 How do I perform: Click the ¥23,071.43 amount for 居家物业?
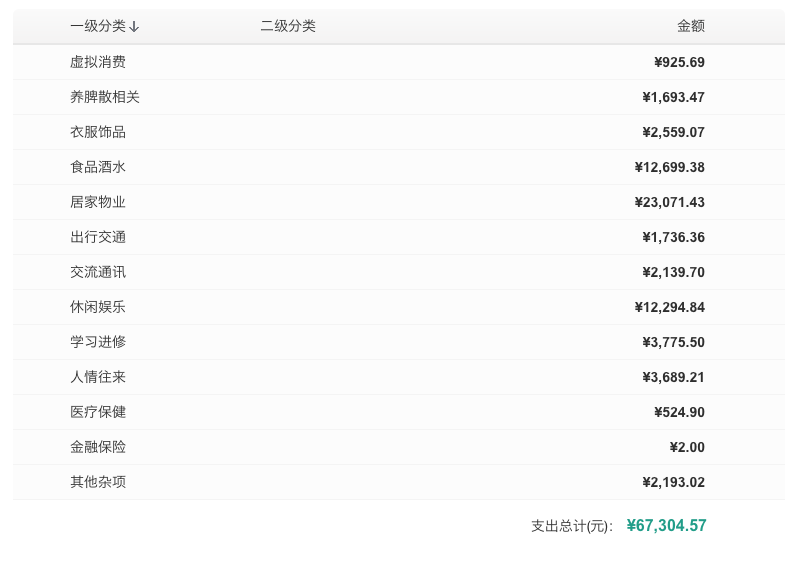tap(669, 202)
